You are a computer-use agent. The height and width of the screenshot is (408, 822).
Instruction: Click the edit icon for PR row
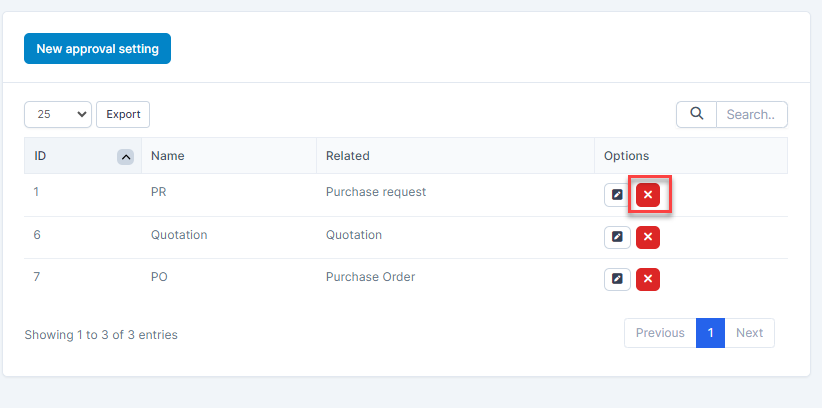[617, 195]
